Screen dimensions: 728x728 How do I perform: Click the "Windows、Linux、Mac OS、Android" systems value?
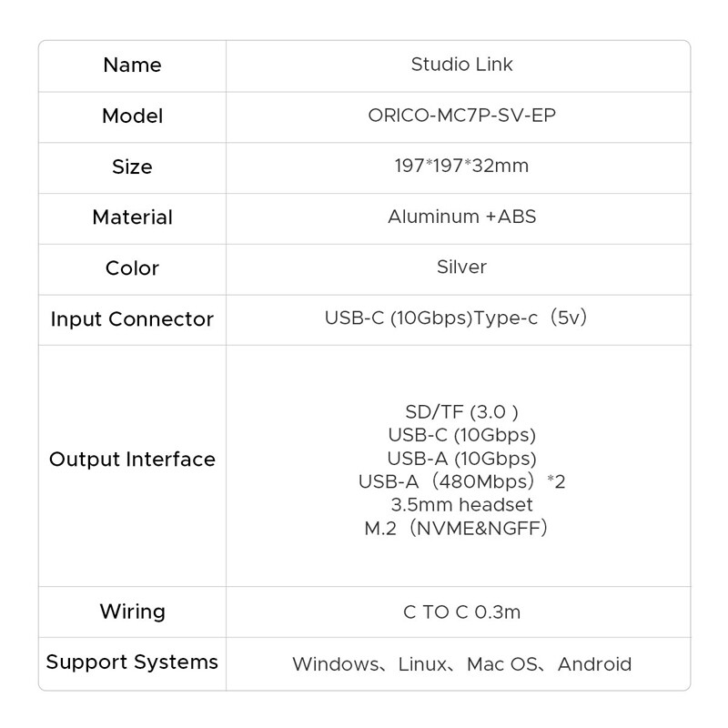(x=461, y=664)
